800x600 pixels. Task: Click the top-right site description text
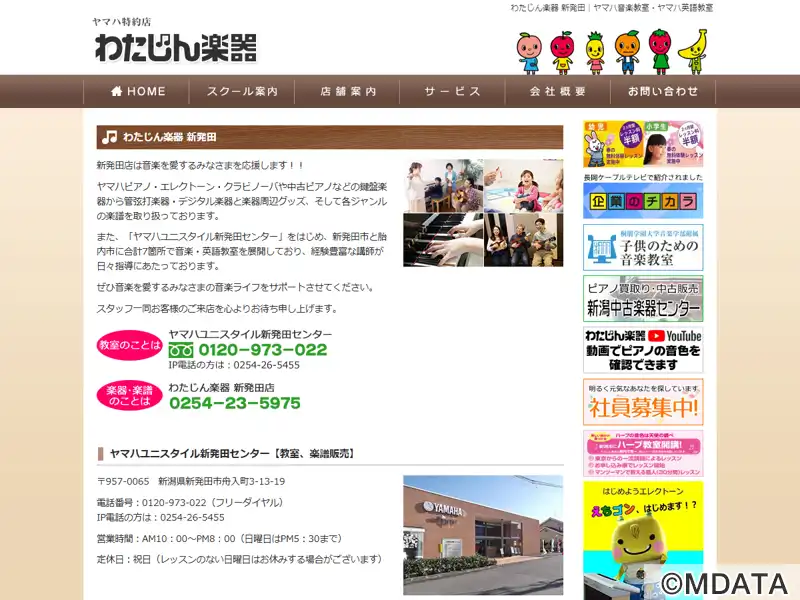coord(612,8)
